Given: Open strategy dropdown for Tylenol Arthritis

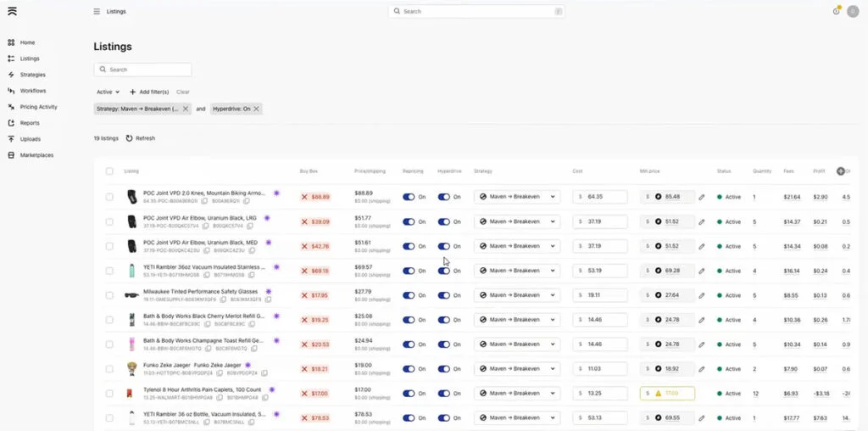Looking at the screenshot, I should (x=517, y=394).
